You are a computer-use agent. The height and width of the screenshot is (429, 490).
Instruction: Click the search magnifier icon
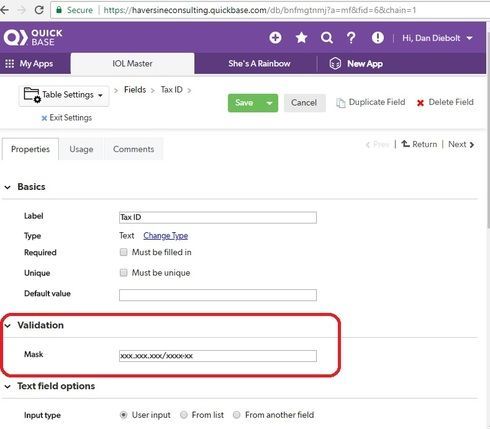(327, 38)
